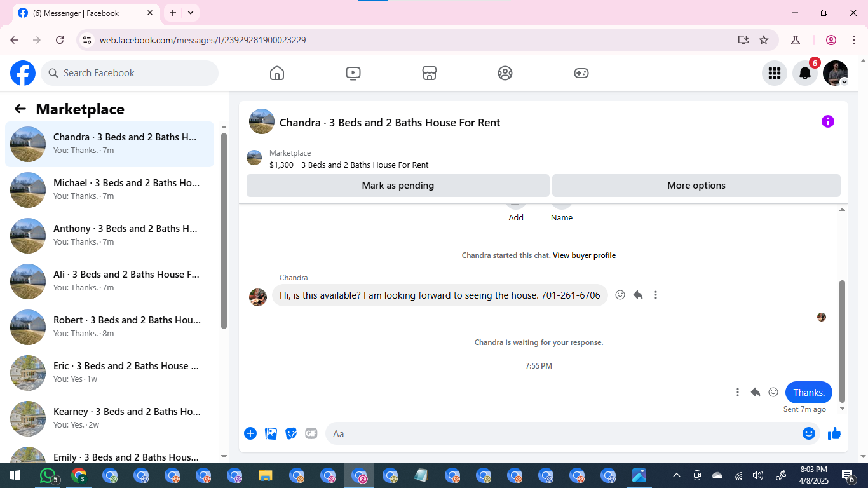Open the Gaming controller icon
The width and height of the screenshot is (868, 488).
point(581,73)
